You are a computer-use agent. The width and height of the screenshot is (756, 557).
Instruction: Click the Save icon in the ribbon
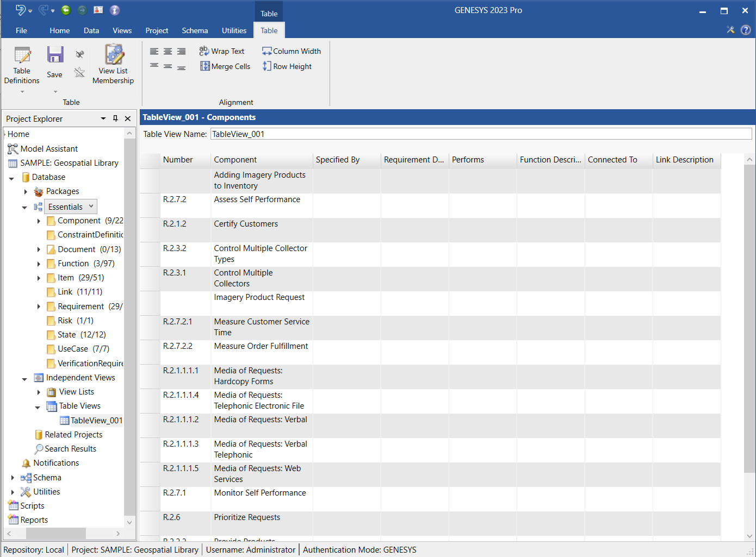pos(55,55)
